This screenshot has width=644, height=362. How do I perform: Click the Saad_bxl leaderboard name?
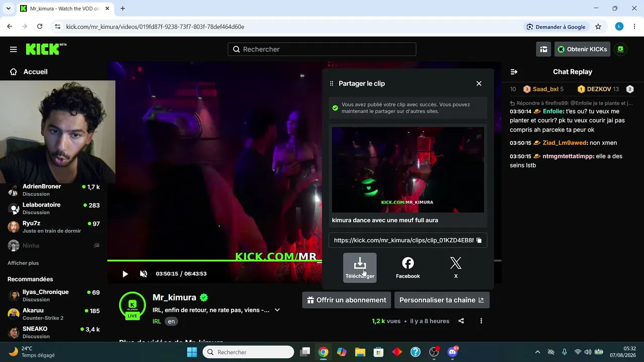pos(545,89)
